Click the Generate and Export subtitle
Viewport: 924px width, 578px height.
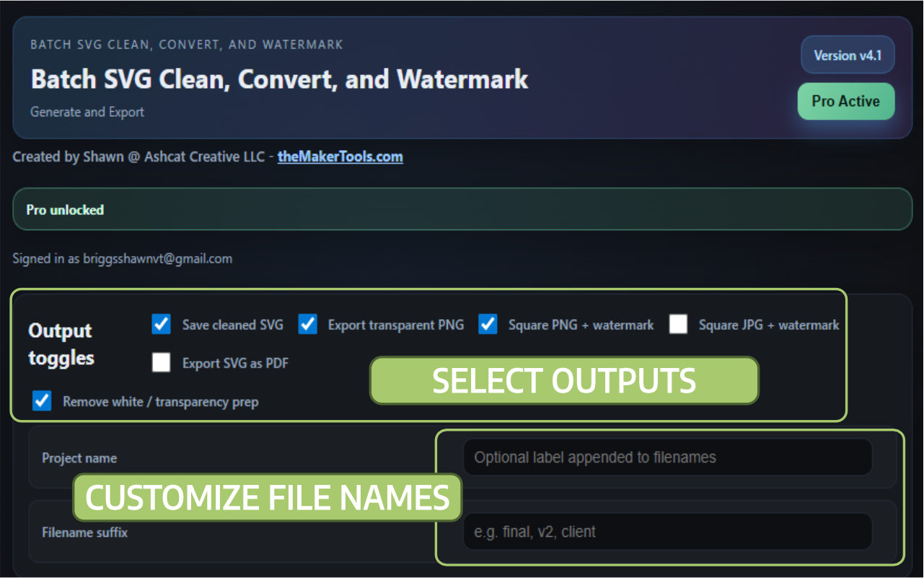pos(87,112)
